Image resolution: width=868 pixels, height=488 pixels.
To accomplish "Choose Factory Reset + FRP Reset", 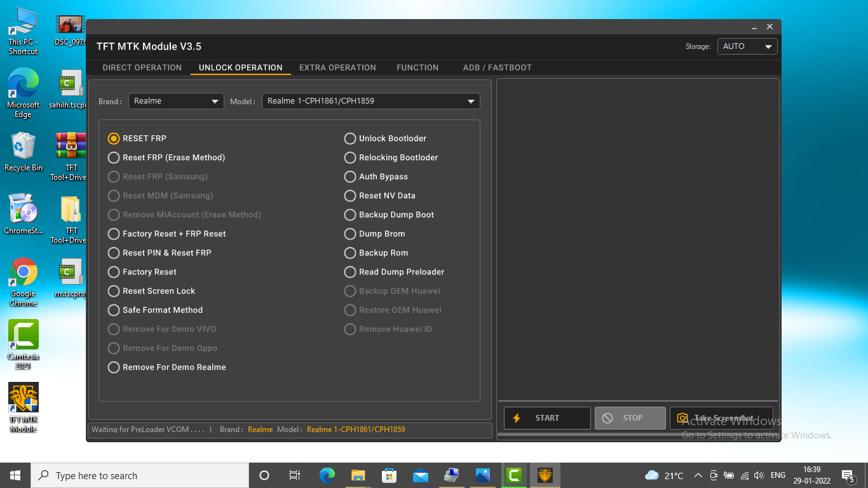I will pos(167,234).
